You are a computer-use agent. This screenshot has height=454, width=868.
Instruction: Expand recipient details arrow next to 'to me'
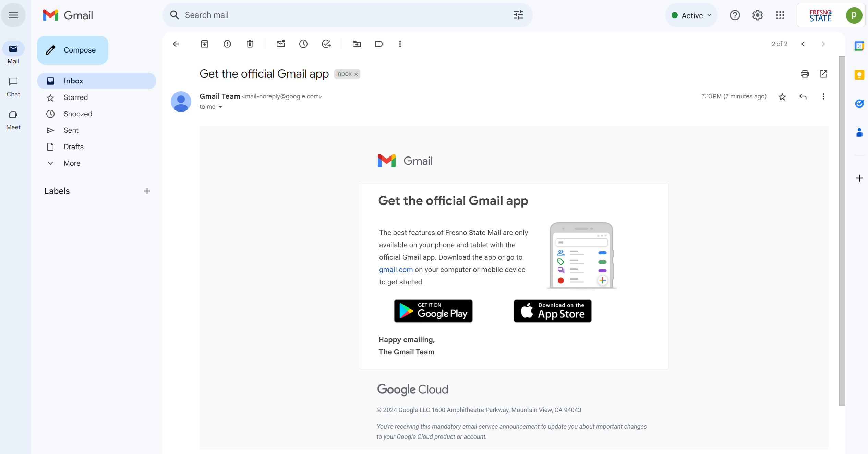pos(220,107)
